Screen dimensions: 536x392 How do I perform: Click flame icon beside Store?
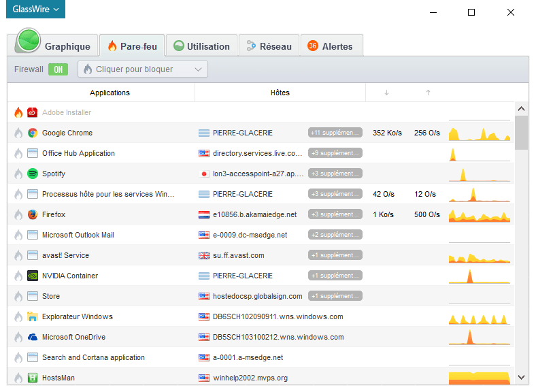[18, 296]
